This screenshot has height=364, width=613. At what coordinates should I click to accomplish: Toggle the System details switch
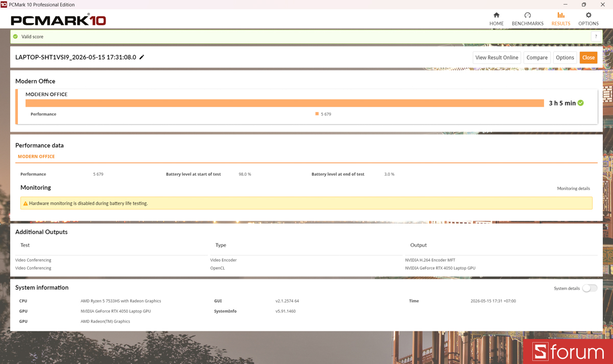[x=590, y=288]
